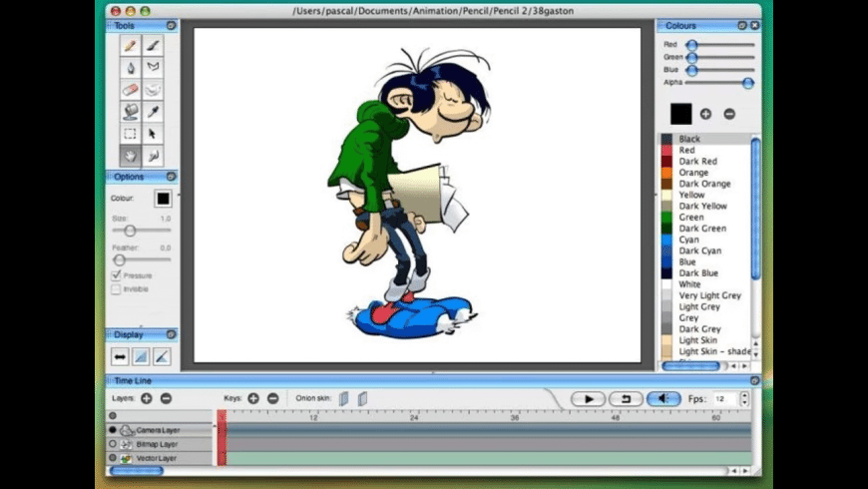Adjust the Feather slider
The width and height of the screenshot is (868, 489).
tap(120, 259)
